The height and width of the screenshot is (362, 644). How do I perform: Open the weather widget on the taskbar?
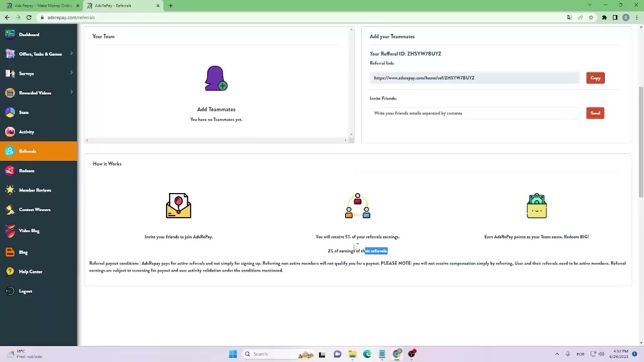(25, 354)
